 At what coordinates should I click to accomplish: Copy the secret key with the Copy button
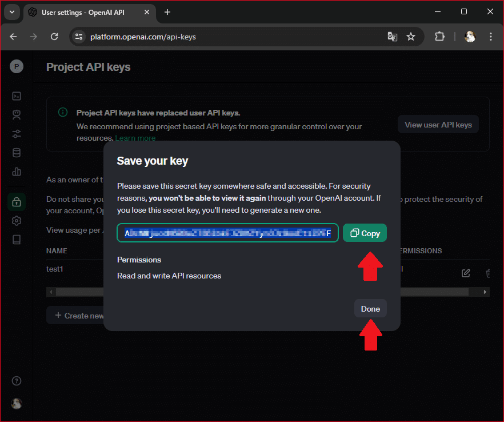tap(365, 233)
